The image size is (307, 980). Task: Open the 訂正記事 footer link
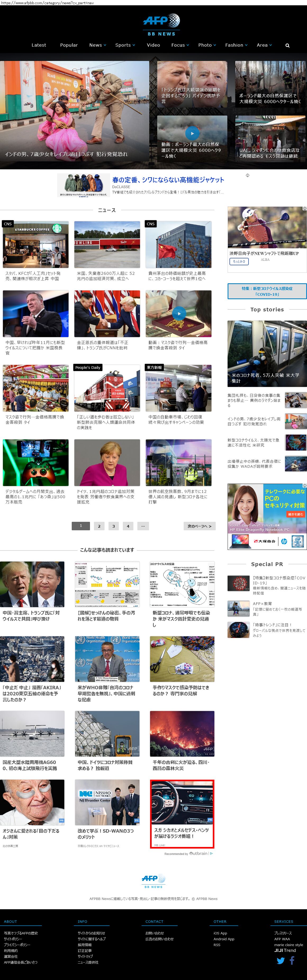[x=85, y=950]
